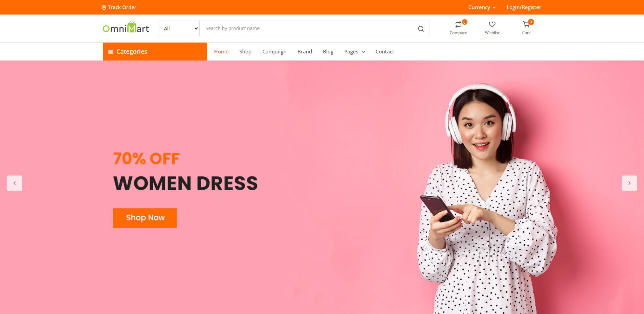Viewport: 644px width, 314px height.
Task: Click Track Order with location pin
Action: 119,7
